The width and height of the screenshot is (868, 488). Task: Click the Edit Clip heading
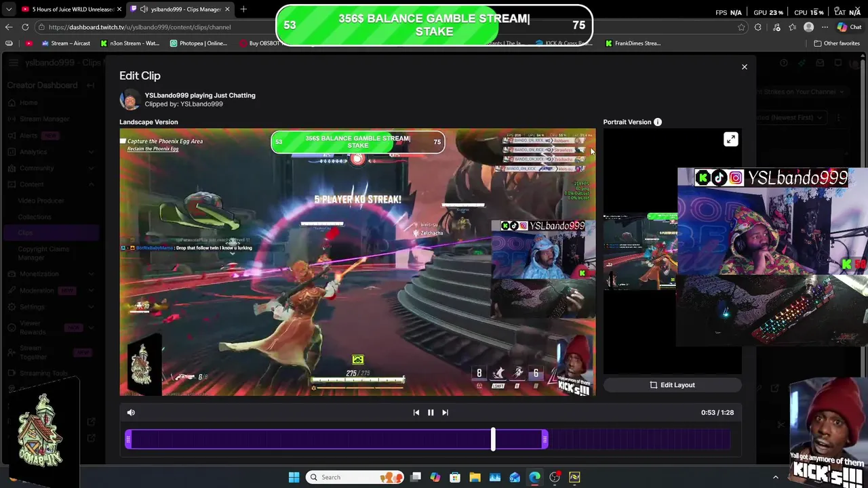pyautogui.click(x=140, y=76)
